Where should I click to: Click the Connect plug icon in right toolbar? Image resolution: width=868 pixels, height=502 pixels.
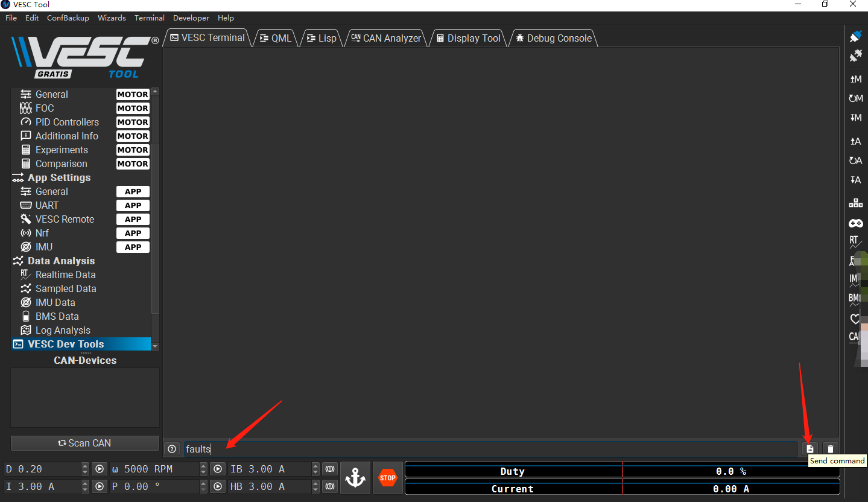click(855, 36)
